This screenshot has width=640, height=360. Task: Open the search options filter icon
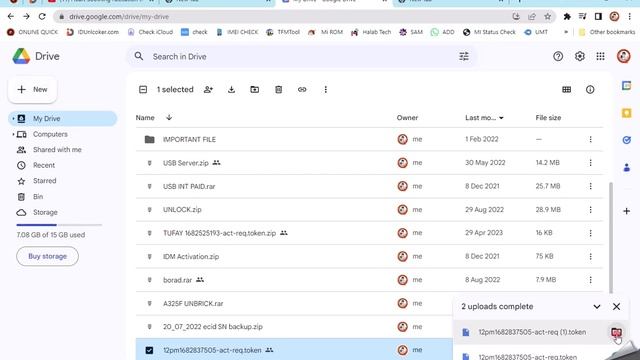(464, 56)
